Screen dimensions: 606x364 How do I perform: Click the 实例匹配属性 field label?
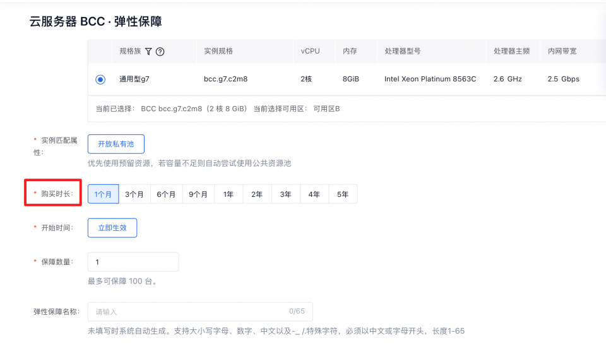pos(56,146)
